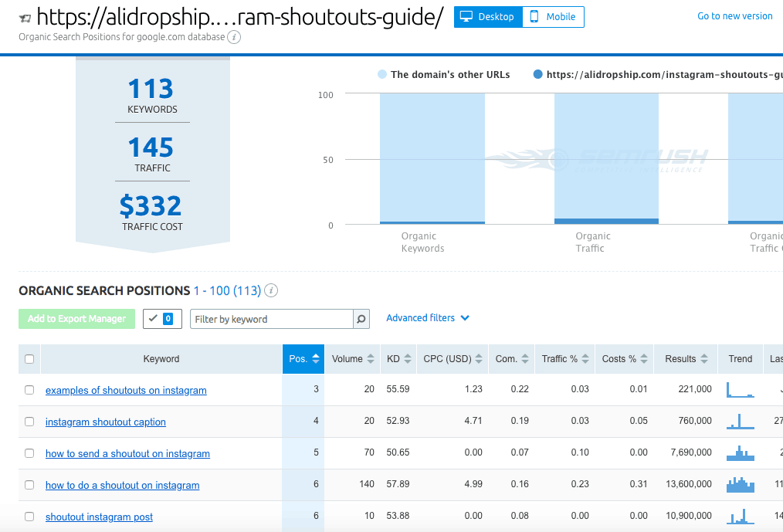Focus the Filter by keyword input field

coord(271,319)
